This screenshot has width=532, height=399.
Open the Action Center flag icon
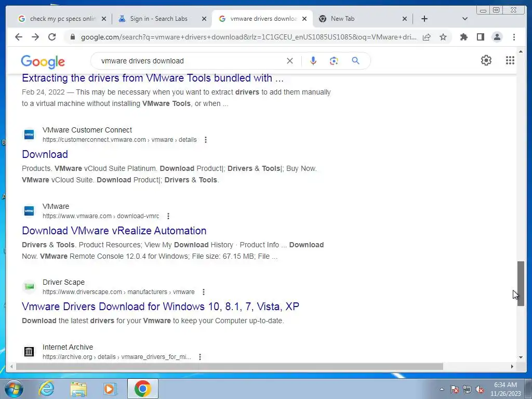(455, 389)
